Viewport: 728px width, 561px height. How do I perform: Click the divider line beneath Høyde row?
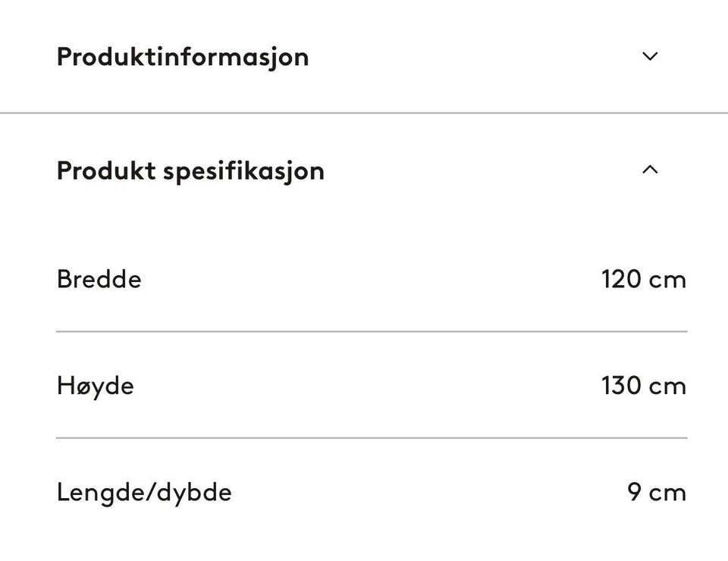372,437
